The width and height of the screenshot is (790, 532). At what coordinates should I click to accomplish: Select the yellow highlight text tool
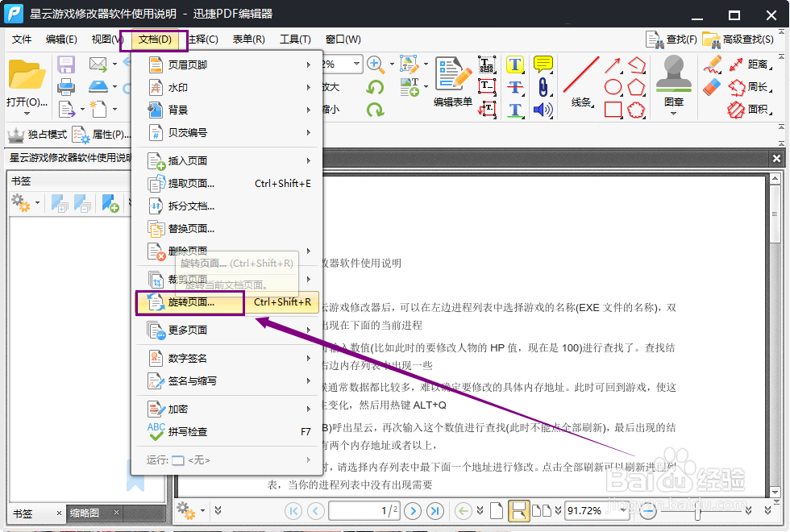click(515, 64)
